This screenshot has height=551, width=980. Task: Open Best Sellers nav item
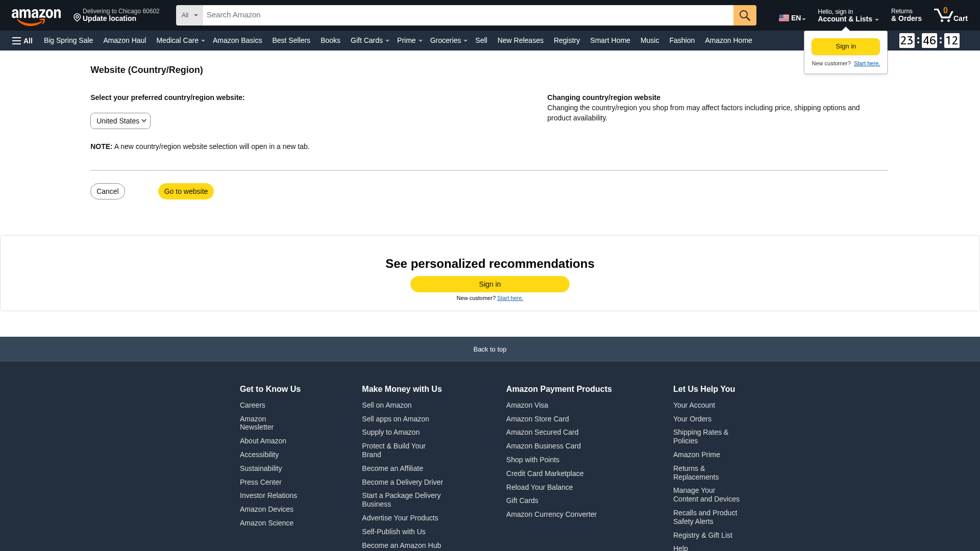pyautogui.click(x=291, y=40)
